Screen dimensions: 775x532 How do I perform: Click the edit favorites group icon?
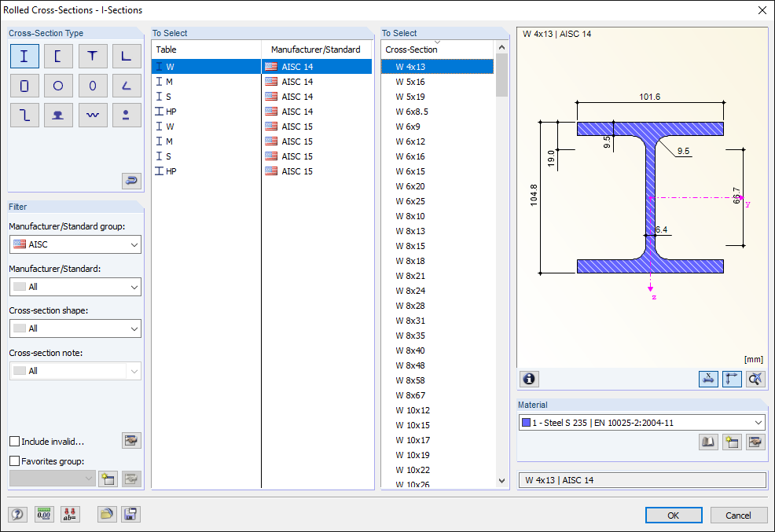tap(131, 479)
